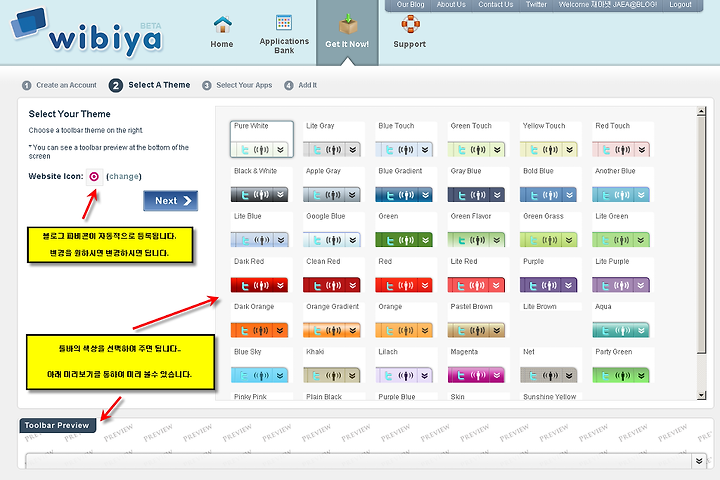Click the step 2 circle icon
This screenshot has width=720, height=480.
pyautogui.click(x=116, y=85)
